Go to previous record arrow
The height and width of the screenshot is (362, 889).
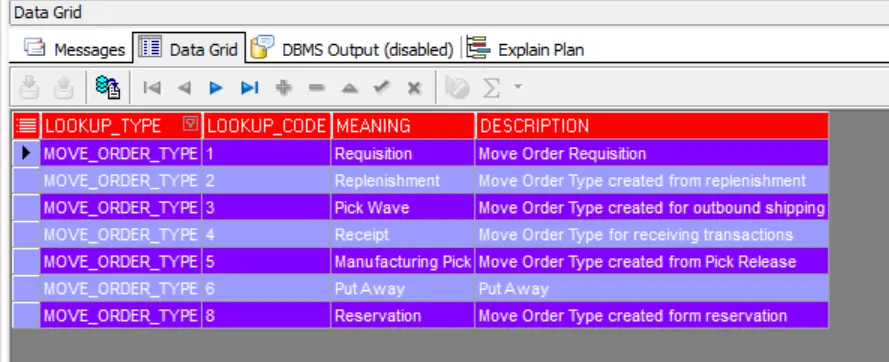(x=184, y=88)
